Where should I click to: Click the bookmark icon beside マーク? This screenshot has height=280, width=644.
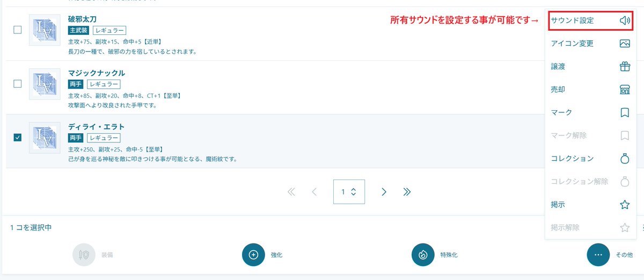pos(624,113)
